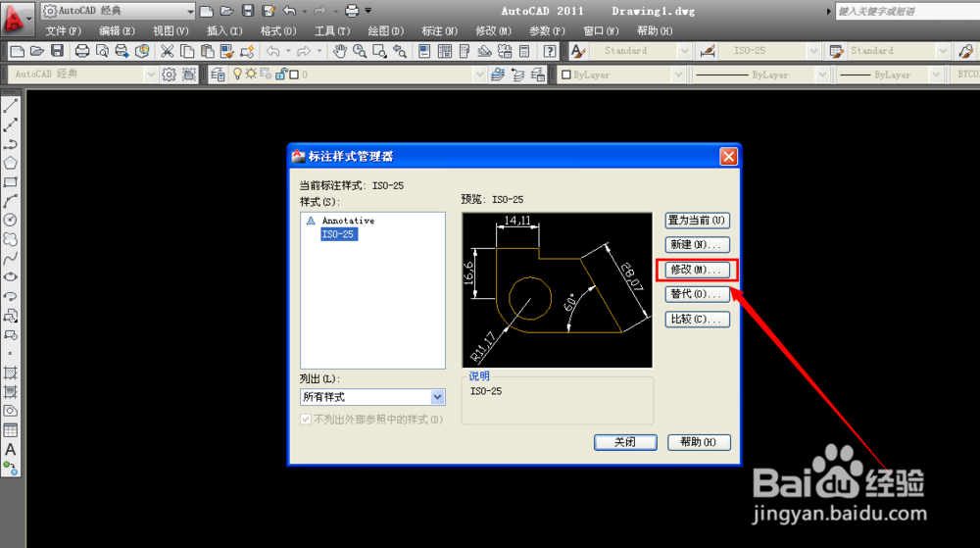Select the Arc tool
Image resolution: width=980 pixels, height=548 pixels.
point(11,201)
